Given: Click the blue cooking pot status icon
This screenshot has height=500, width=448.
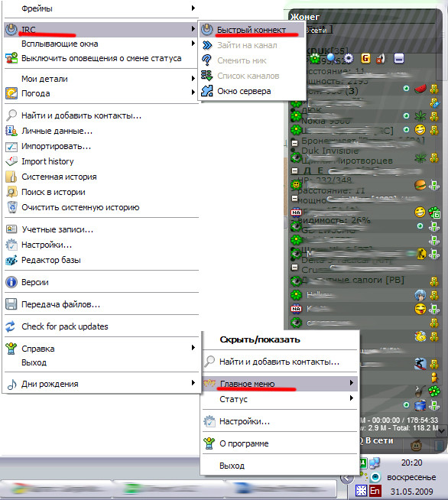Looking at the screenshot, I should tap(420, 405).
